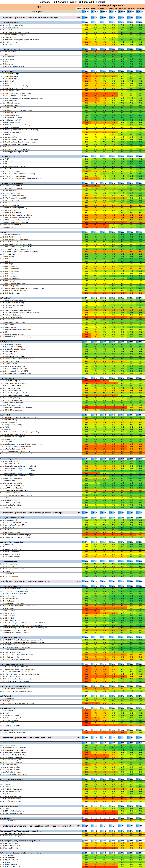Click the '1.3.1. IS-IS Multi topology' row

point(38,74)
